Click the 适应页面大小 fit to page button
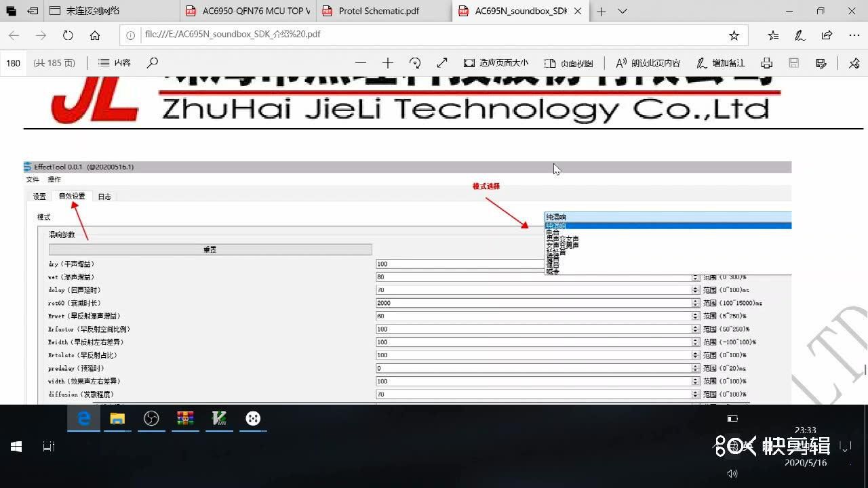The image size is (868, 488). click(x=496, y=63)
